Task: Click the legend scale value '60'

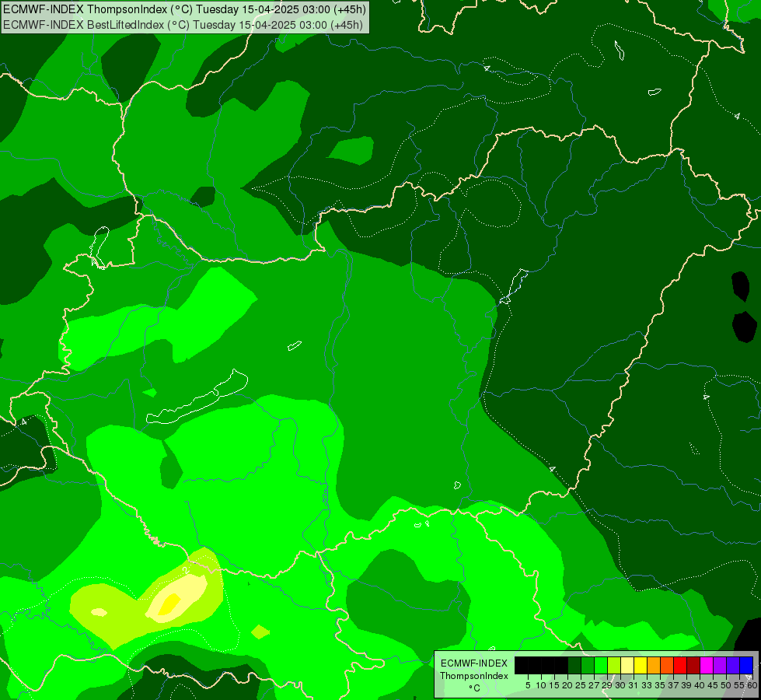Action: 752,685
